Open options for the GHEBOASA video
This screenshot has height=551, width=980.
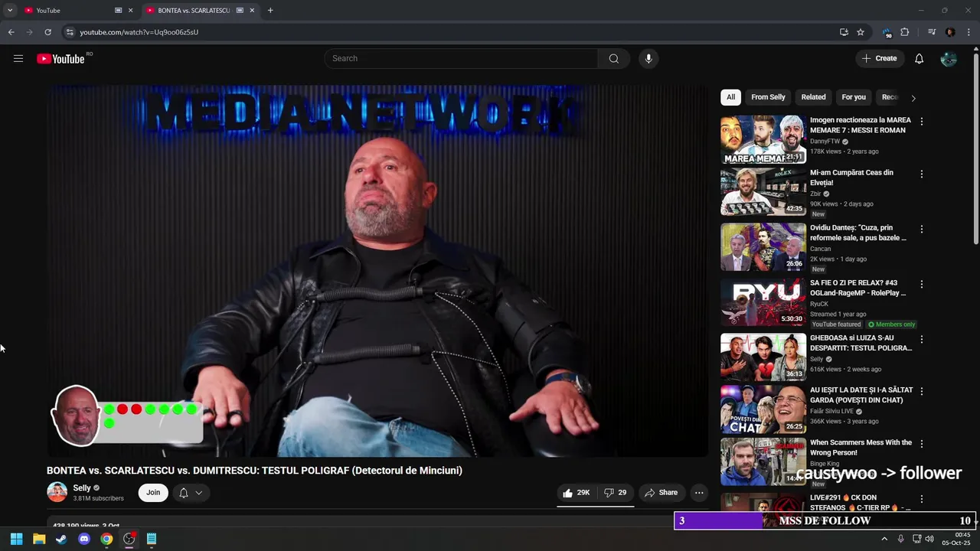[x=921, y=339]
